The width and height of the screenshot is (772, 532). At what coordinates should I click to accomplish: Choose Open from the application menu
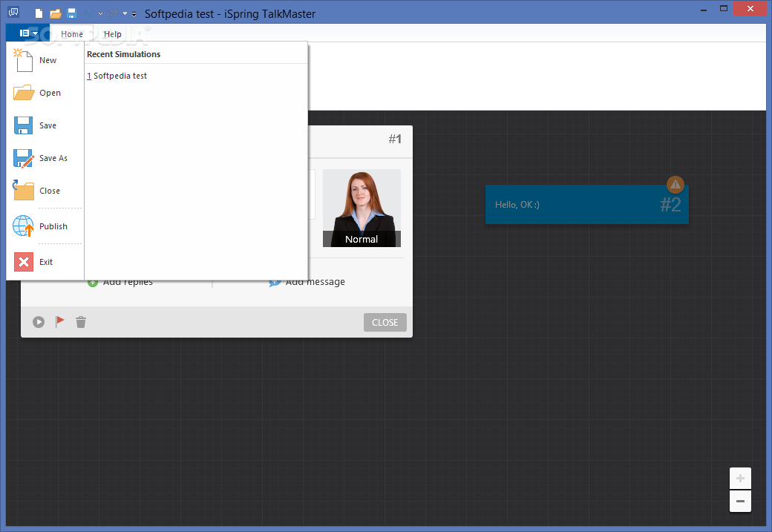coord(45,93)
